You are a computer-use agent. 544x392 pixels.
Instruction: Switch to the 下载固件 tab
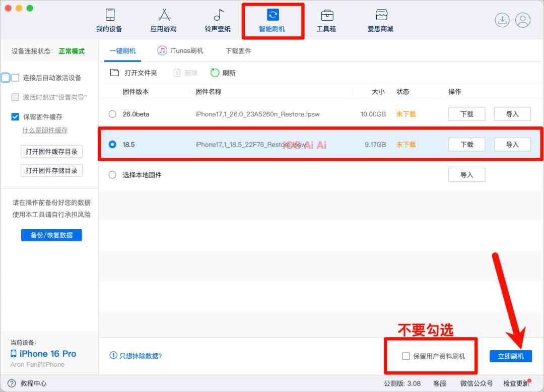[238, 51]
